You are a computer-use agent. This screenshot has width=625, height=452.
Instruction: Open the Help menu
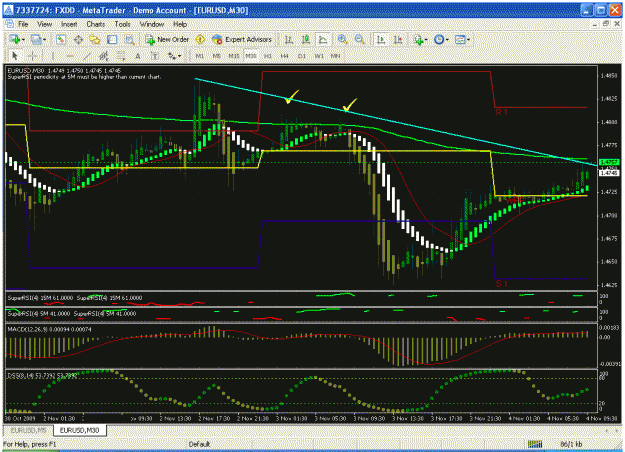pos(180,24)
